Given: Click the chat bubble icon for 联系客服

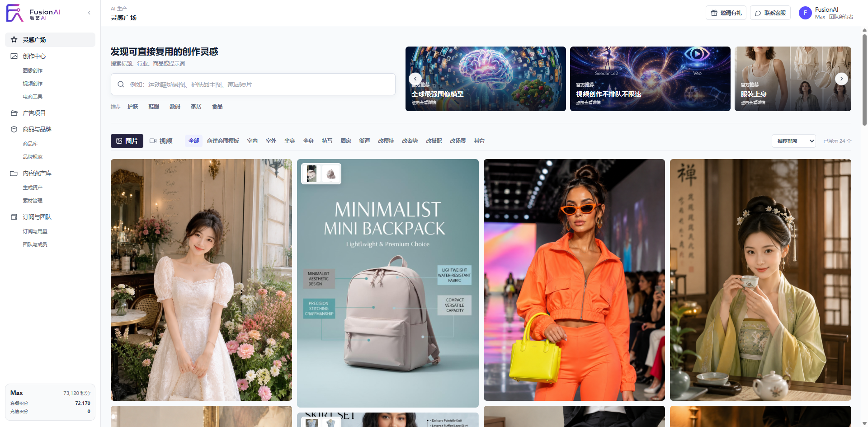Looking at the screenshot, I should [x=758, y=13].
